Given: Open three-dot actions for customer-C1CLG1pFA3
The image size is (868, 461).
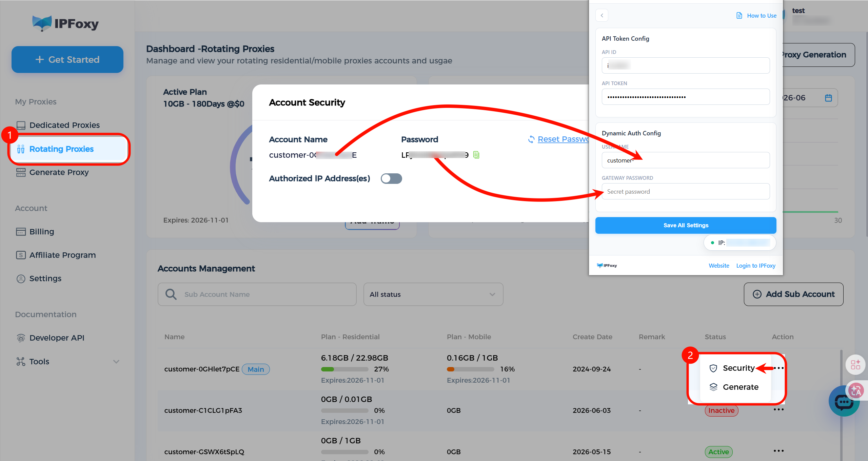Looking at the screenshot, I should pyautogui.click(x=778, y=410).
